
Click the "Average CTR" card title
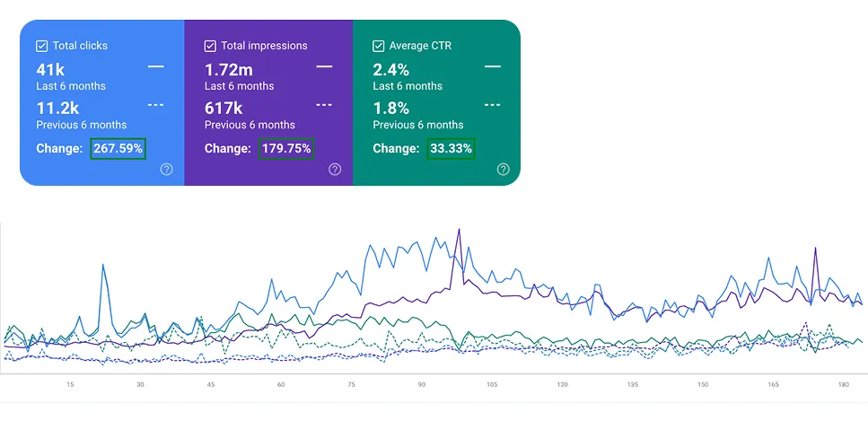click(x=421, y=46)
